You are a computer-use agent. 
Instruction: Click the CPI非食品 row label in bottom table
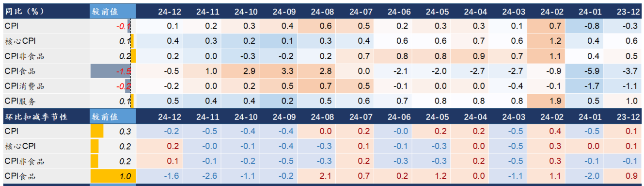click(x=24, y=162)
